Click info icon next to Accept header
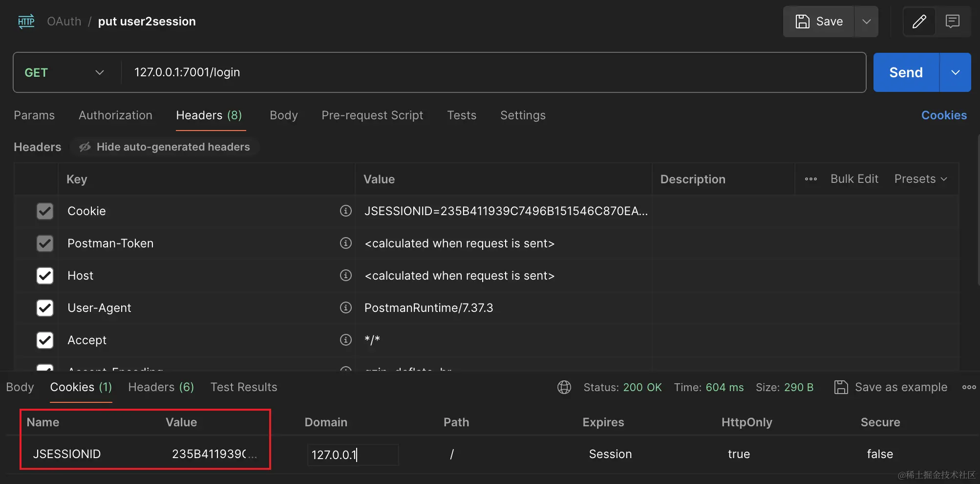The width and height of the screenshot is (980, 484). click(345, 340)
